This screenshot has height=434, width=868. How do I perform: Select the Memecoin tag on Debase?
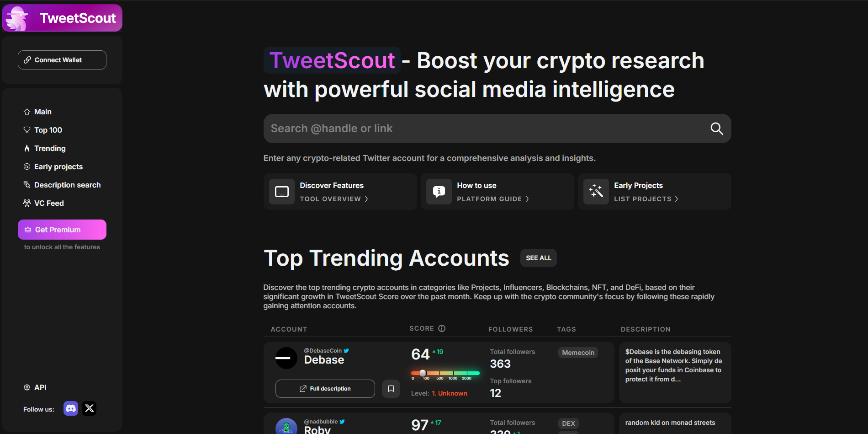pos(577,352)
